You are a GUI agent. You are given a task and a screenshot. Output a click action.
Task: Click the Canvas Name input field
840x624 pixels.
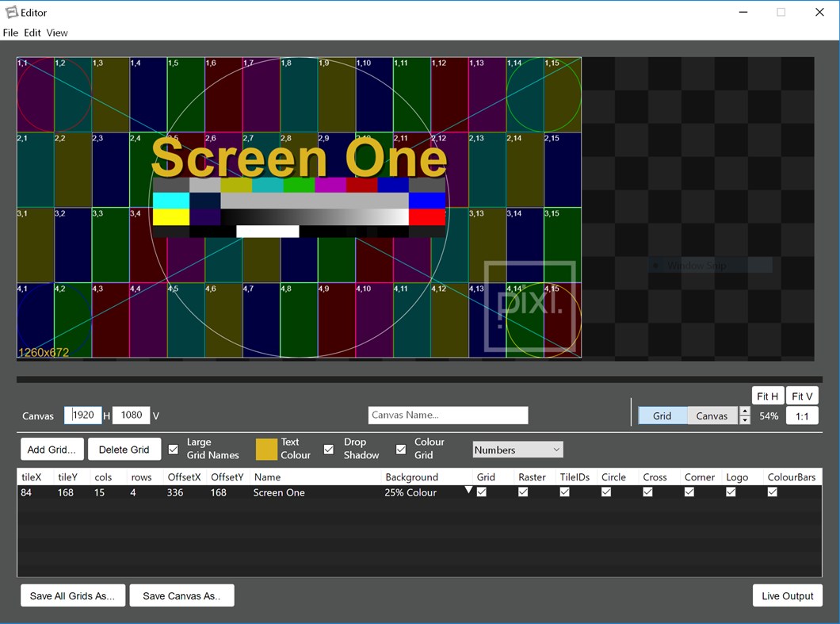448,415
